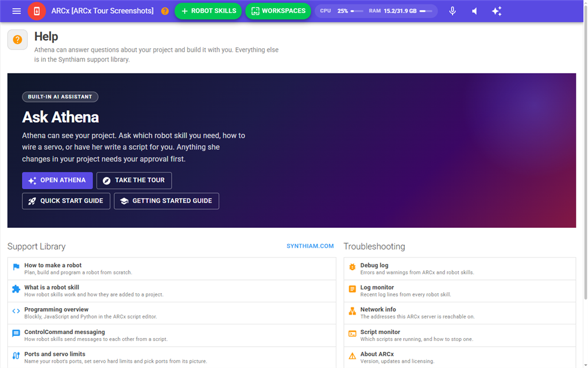
Task: Open the 'Script monitor' troubleshooting entry
Action: [x=460, y=335]
